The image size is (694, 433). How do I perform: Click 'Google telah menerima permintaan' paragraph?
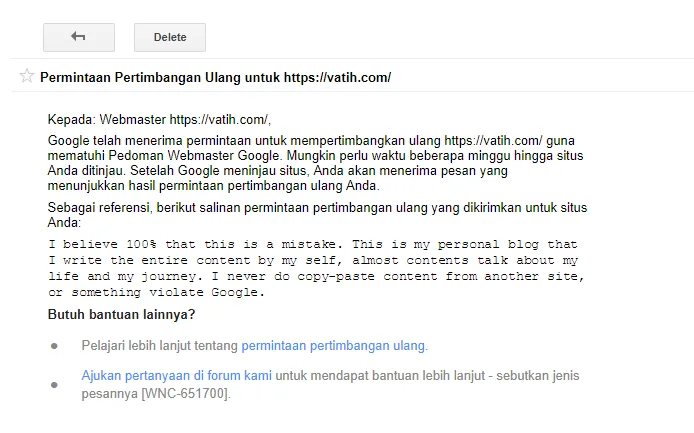pyautogui.click(x=316, y=163)
